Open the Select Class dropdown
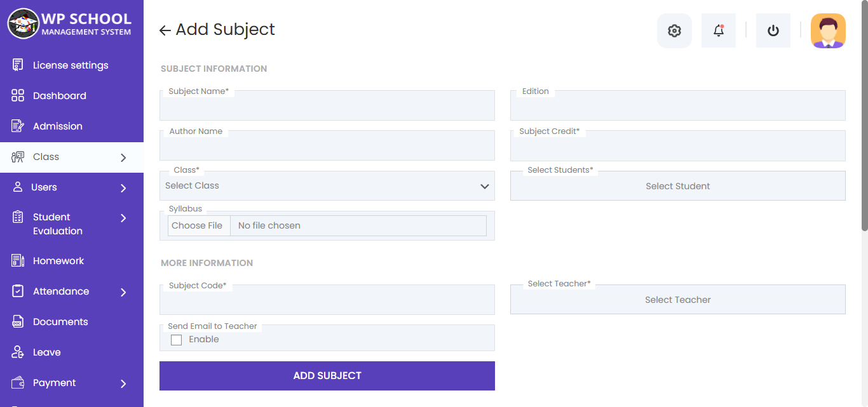Image resolution: width=868 pixels, height=407 pixels. pyautogui.click(x=327, y=186)
